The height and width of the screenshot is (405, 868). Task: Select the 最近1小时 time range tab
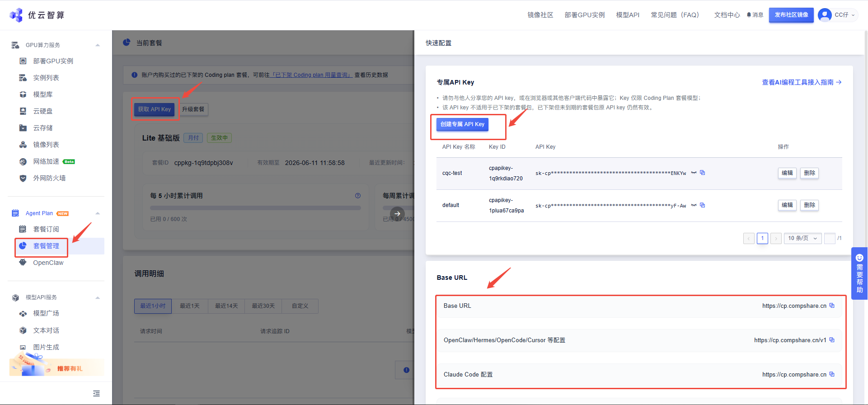(153, 306)
